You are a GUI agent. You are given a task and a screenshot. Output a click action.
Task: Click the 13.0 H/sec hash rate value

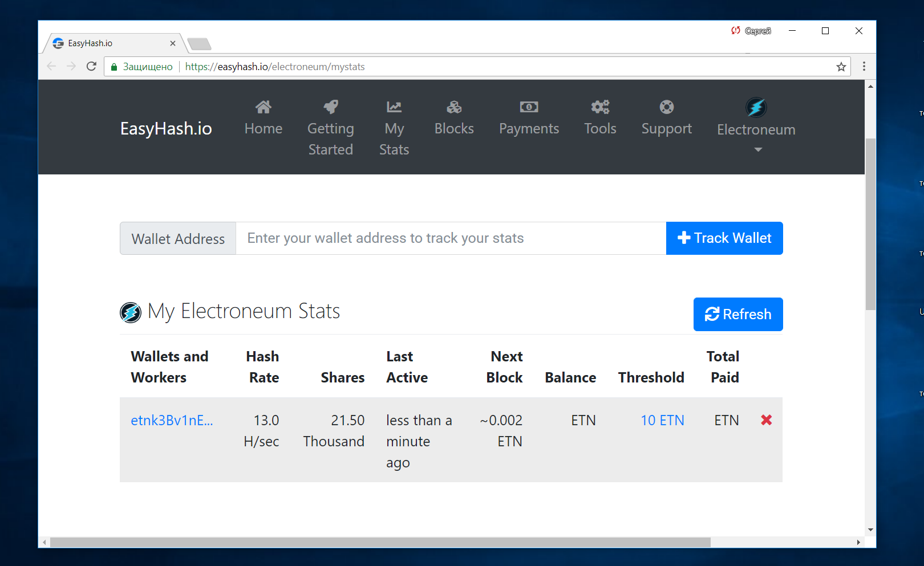pos(261,431)
